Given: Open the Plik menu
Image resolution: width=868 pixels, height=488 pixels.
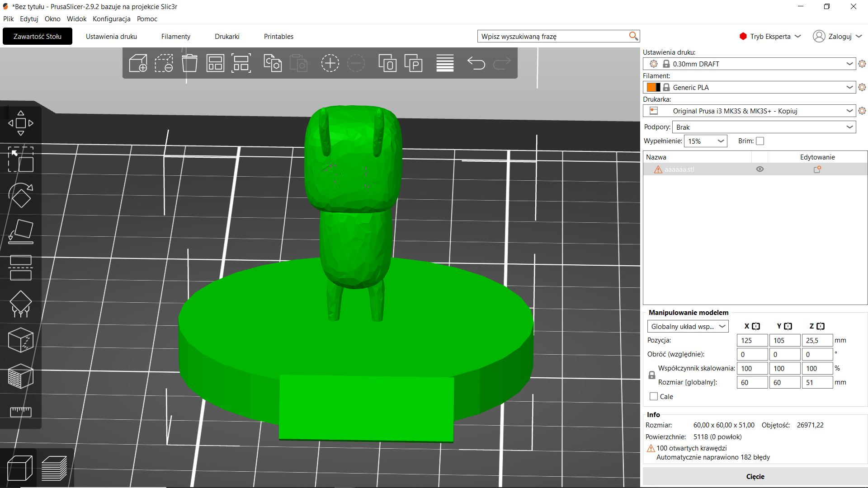Looking at the screenshot, I should (8, 19).
